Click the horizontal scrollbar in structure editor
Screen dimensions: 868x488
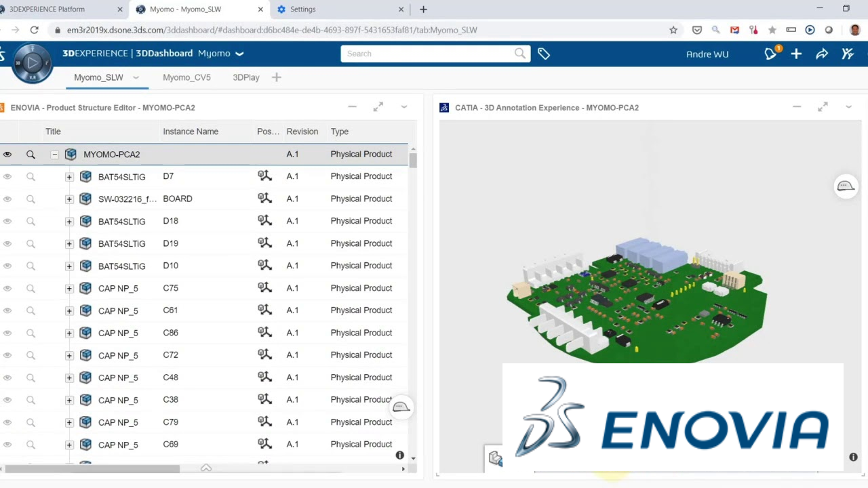coord(92,468)
